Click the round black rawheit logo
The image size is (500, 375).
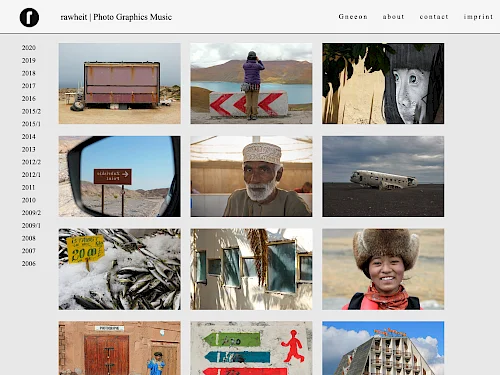[29, 17]
